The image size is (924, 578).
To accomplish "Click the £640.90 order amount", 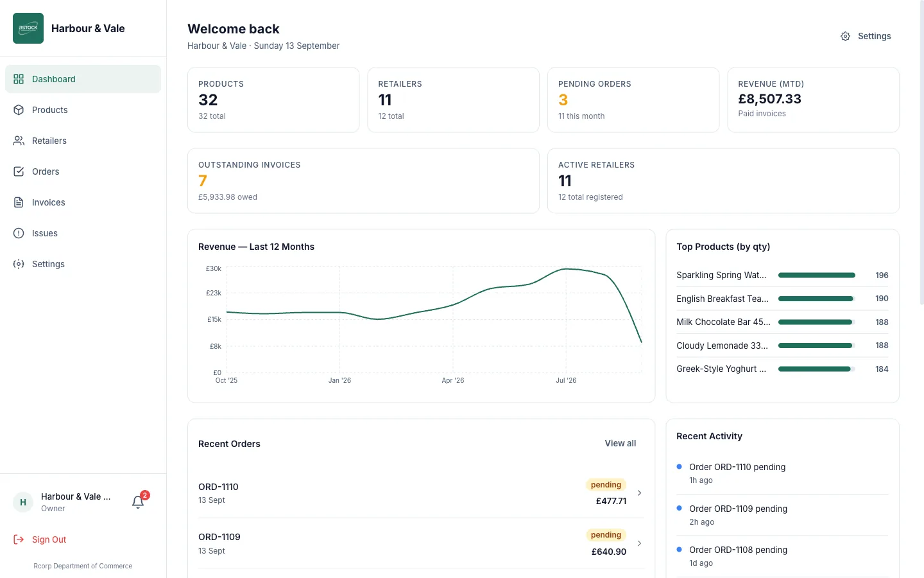I will tap(609, 552).
